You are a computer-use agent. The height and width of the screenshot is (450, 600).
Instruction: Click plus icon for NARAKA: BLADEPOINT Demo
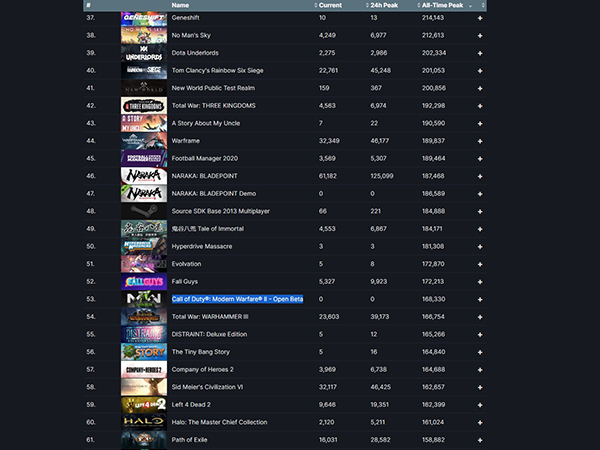480,194
